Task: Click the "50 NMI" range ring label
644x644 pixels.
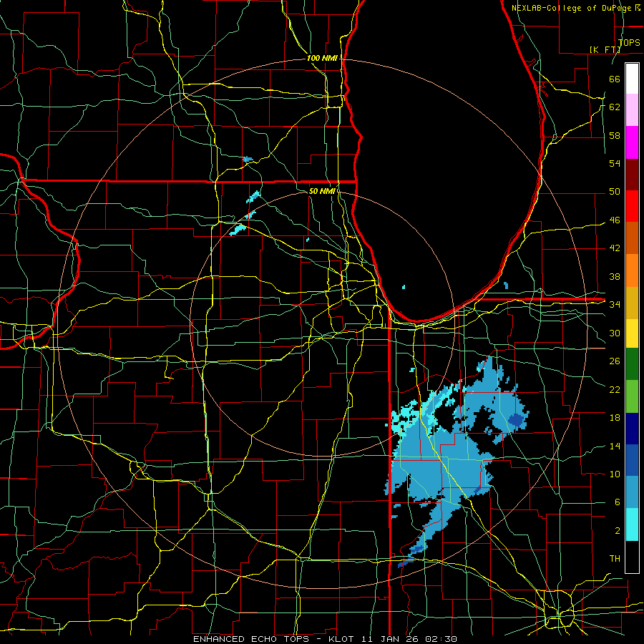Action: [x=322, y=191]
